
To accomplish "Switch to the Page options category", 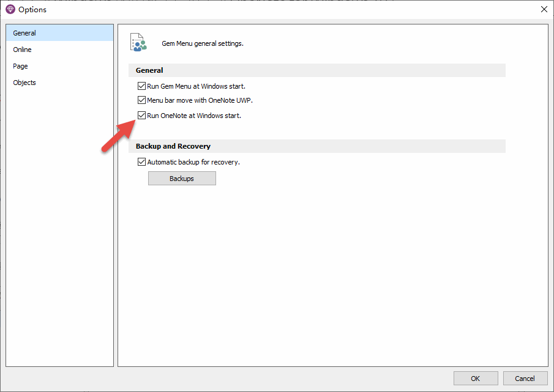I will [59, 66].
